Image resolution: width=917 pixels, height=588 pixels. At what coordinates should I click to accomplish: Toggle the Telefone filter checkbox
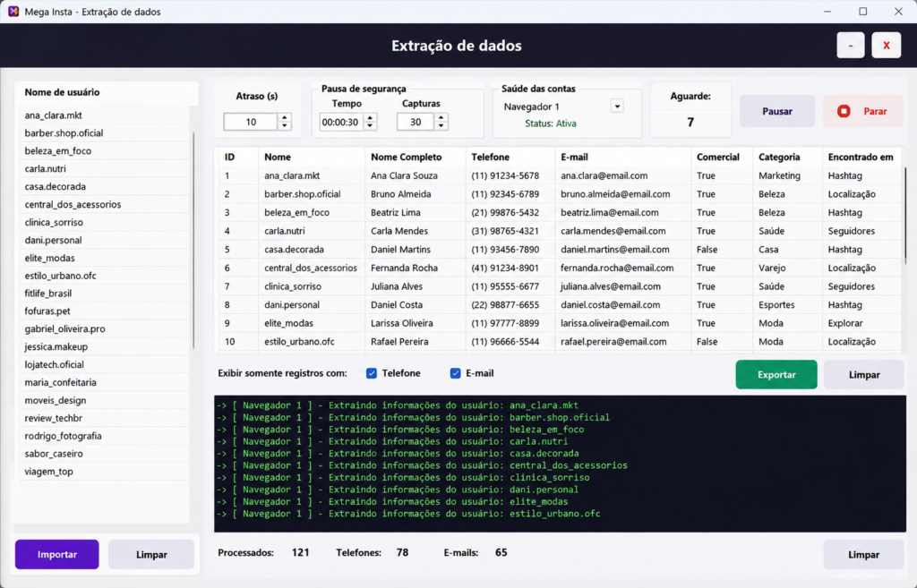372,373
